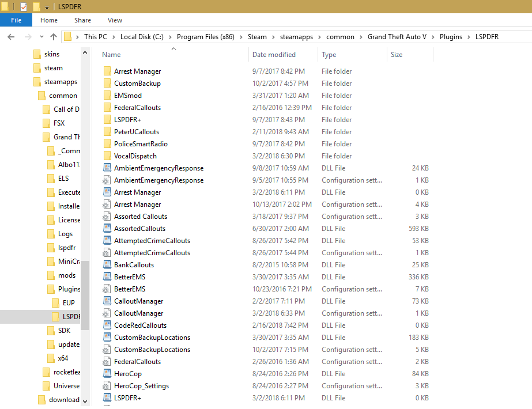Switch to the View tab
This screenshot has height=409, width=532.
pyautogui.click(x=115, y=20)
